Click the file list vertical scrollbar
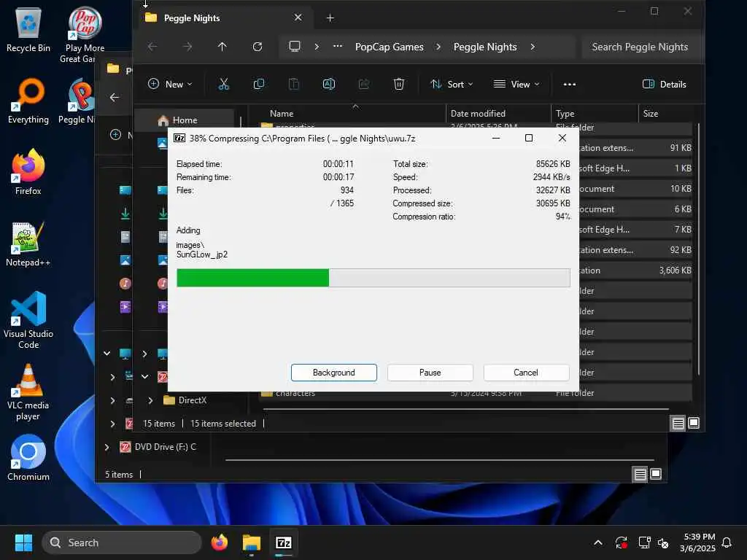Image resolution: width=747 pixels, height=560 pixels. (698, 249)
